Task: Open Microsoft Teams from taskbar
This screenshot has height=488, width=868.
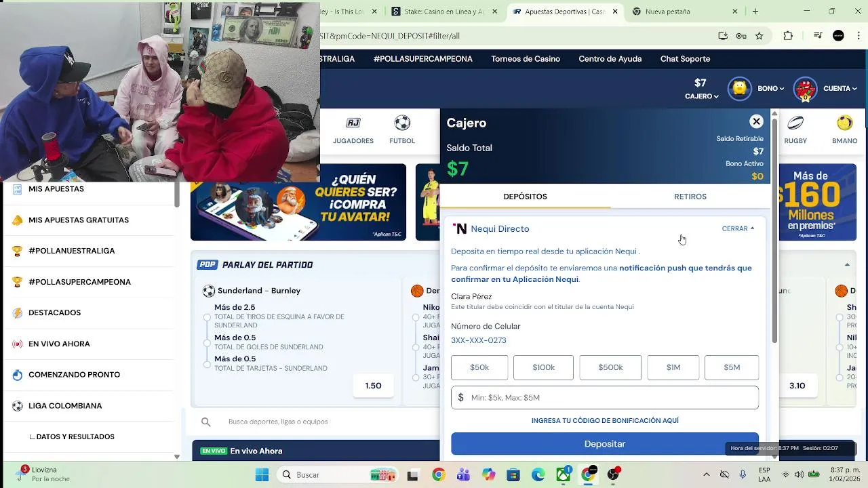Action: (463, 475)
